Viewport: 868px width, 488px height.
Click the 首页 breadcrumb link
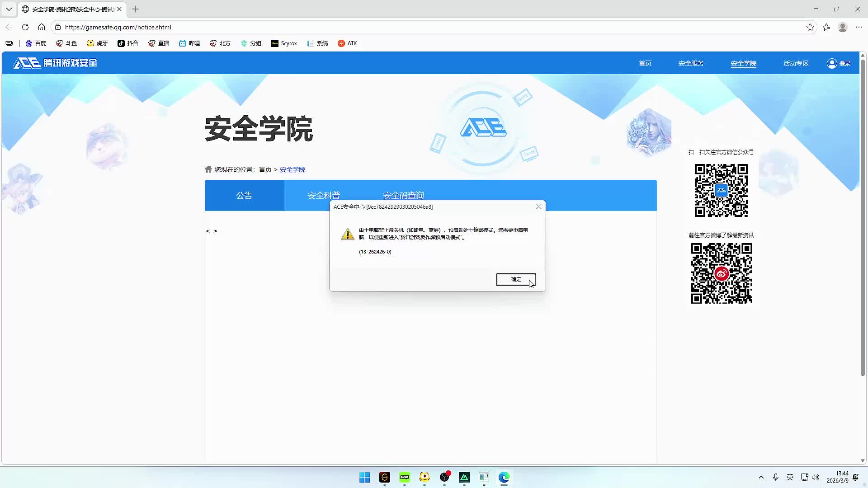pyautogui.click(x=265, y=169)
